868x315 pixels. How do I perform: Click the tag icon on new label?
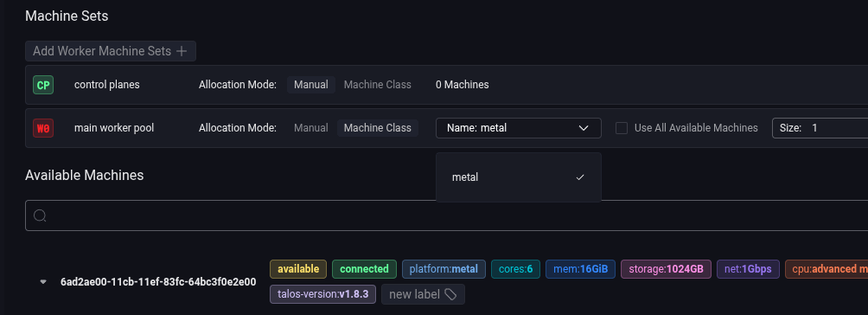pyautogui.click(x=450, y=294)
